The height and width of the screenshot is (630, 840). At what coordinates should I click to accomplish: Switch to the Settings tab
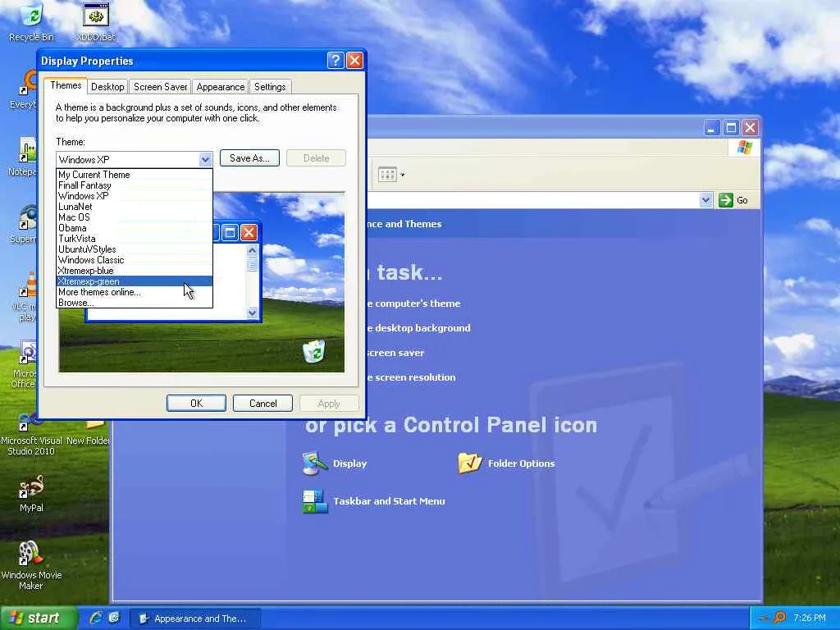click(x=270, y=87)
